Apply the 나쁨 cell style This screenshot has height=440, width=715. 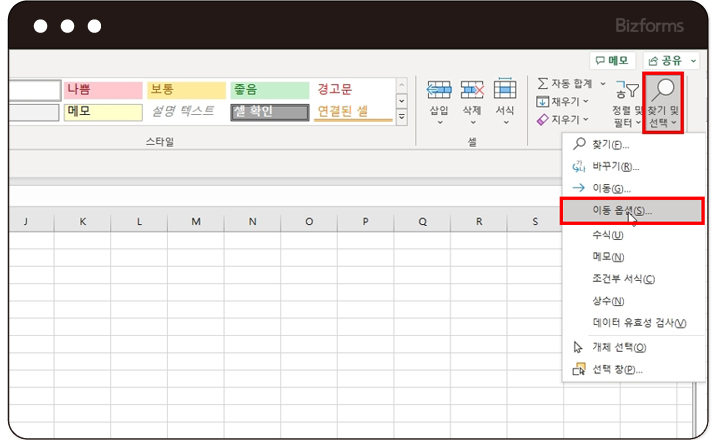(102, 90)
